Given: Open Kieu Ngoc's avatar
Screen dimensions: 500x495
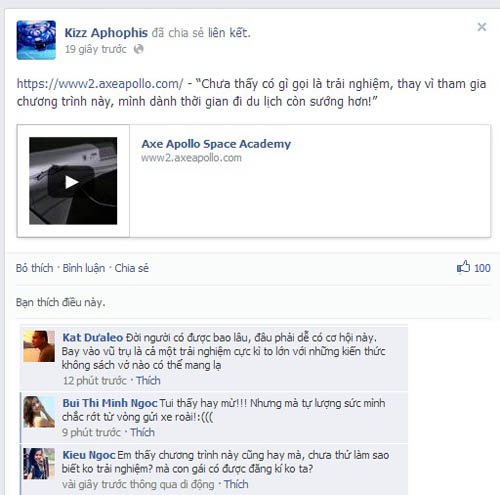Looking at the screenshot, I should point(39,464).
